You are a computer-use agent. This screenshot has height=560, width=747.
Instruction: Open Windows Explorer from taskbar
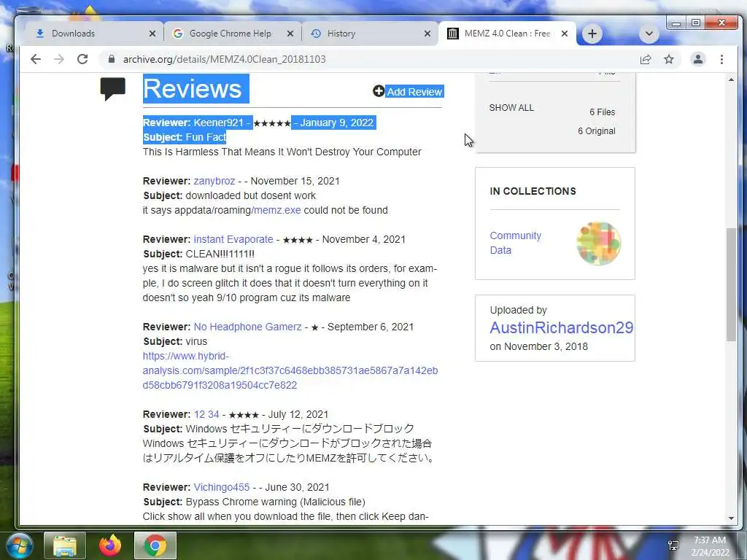[65, 545]
